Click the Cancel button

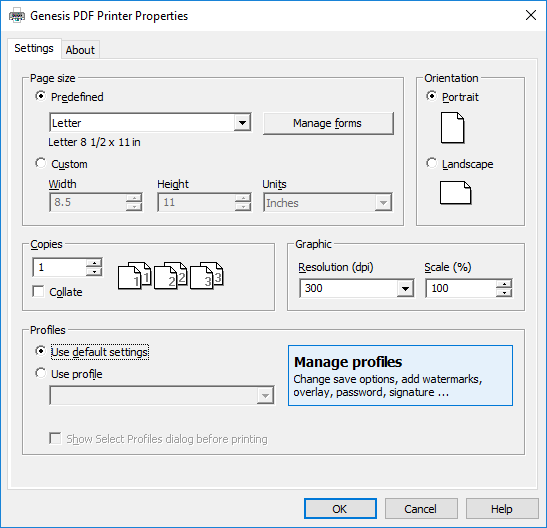(x=421, y=509)
